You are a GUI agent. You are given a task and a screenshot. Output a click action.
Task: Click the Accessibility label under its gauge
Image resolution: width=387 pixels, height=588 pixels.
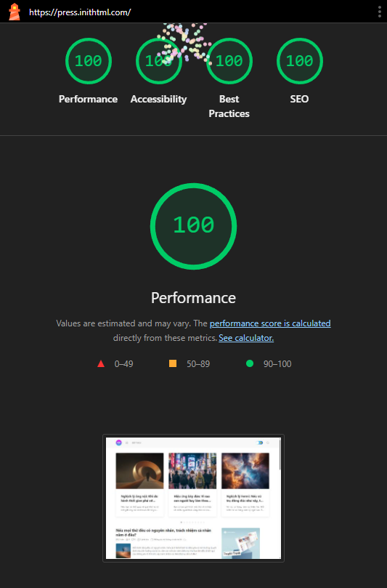tap(158, 99)
